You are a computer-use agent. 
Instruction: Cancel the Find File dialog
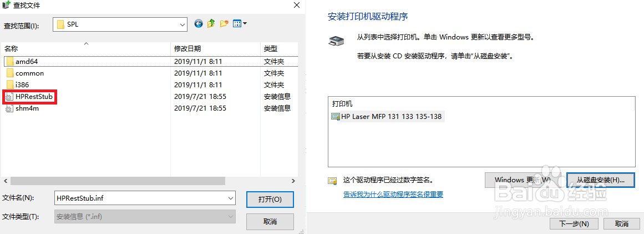(270, 221)
